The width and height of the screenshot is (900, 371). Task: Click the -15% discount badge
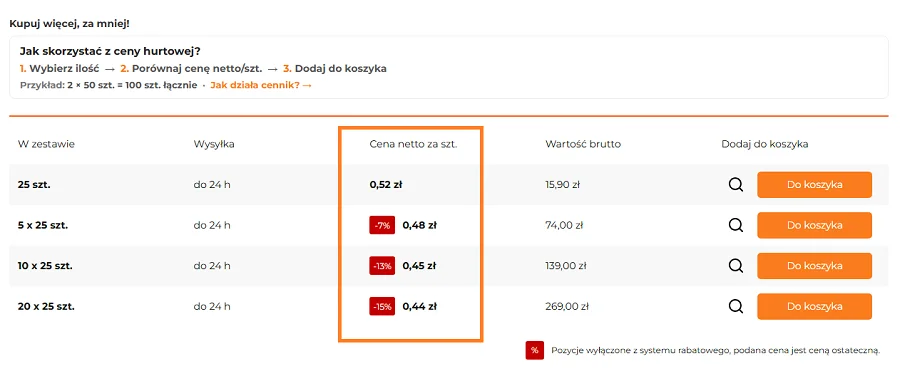pyautogui.click(x=382, y=307)
